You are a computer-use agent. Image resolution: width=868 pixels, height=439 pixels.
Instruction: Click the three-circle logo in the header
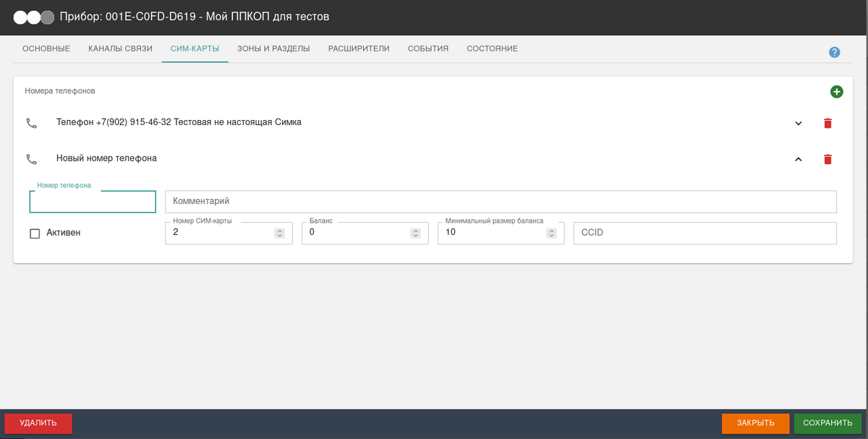click(x=34, y=17)
